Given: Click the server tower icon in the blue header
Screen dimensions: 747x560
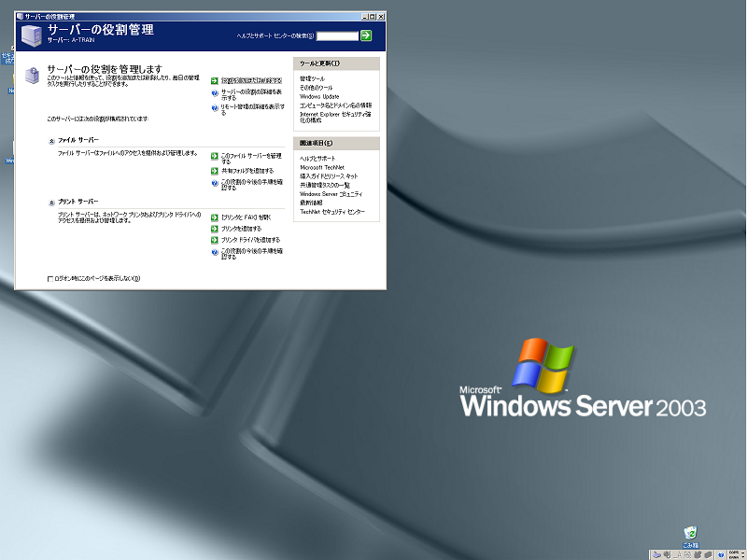Looking at the screenshot, I should click(x=32, y=36).
